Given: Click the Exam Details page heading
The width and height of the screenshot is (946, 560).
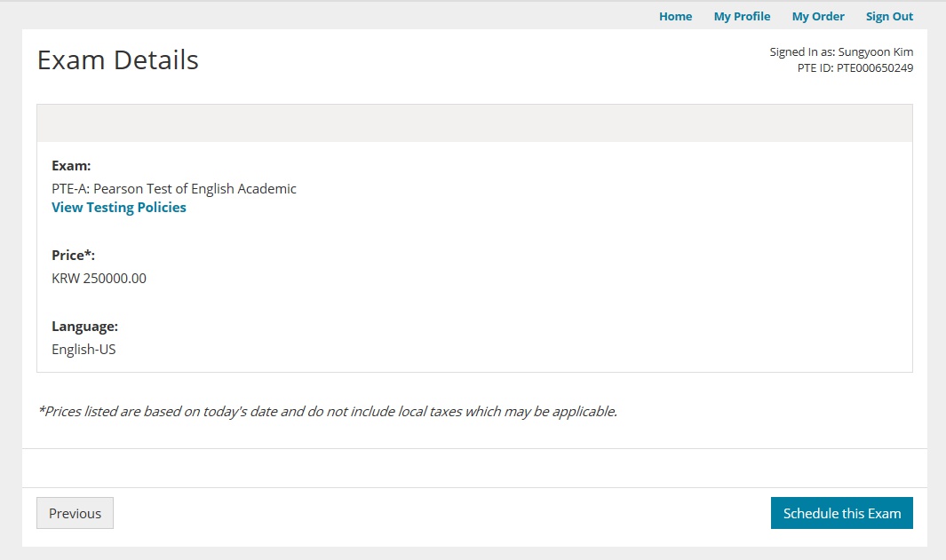Looking at the screenshot, I should pyautogui.click(x=118, y=60).
